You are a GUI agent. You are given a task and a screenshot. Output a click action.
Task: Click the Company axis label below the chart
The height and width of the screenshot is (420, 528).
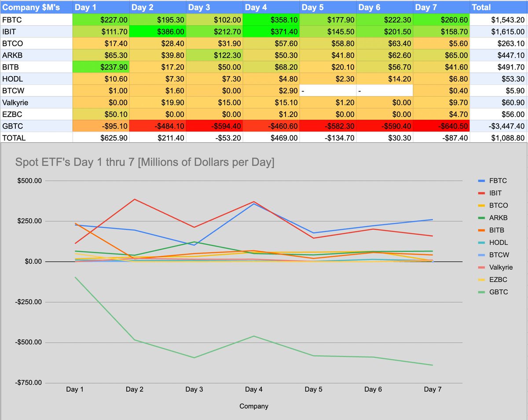[x=253, y=406]
